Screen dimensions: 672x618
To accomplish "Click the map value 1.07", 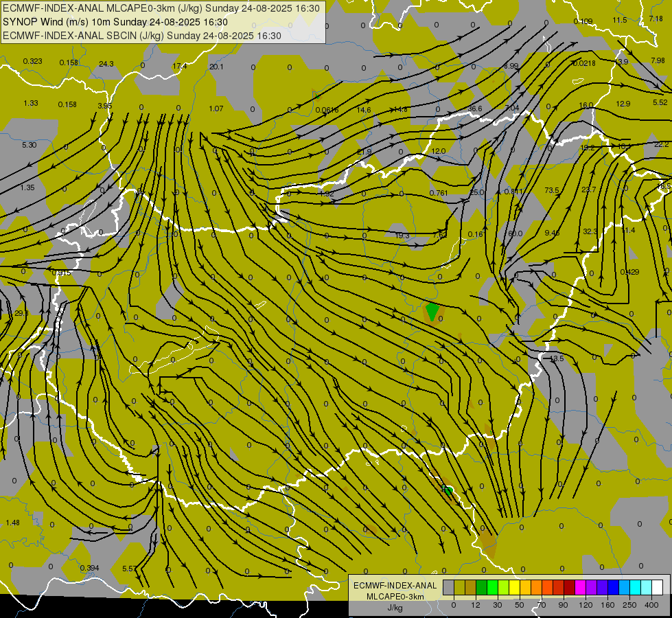I will 216,108.
